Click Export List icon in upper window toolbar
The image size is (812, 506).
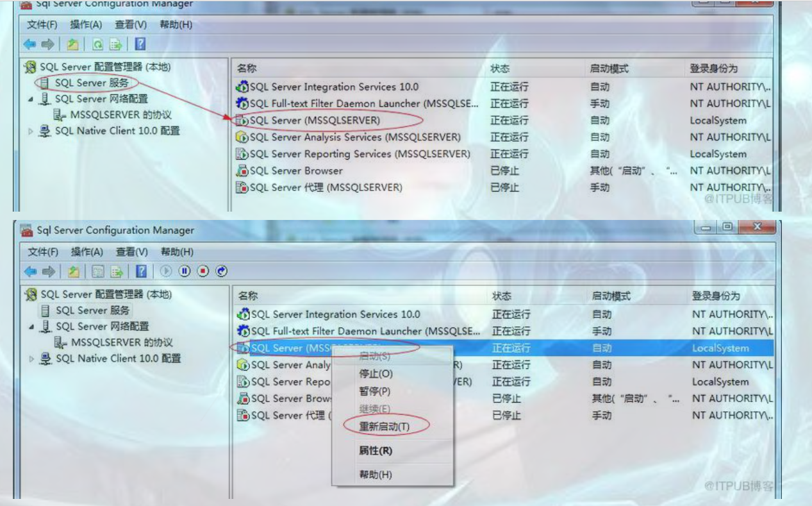point(115,44)
